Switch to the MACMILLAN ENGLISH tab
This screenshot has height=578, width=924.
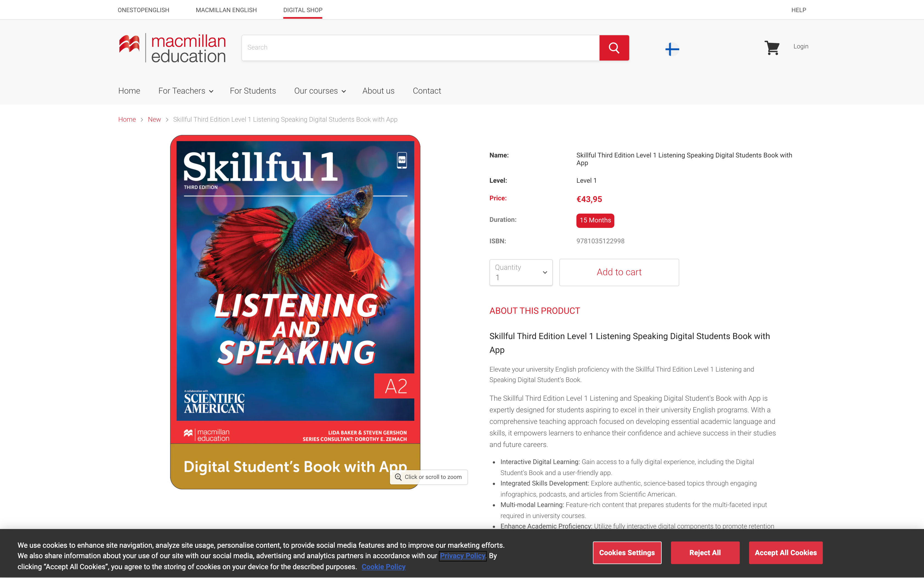click(x=226, y=10)
